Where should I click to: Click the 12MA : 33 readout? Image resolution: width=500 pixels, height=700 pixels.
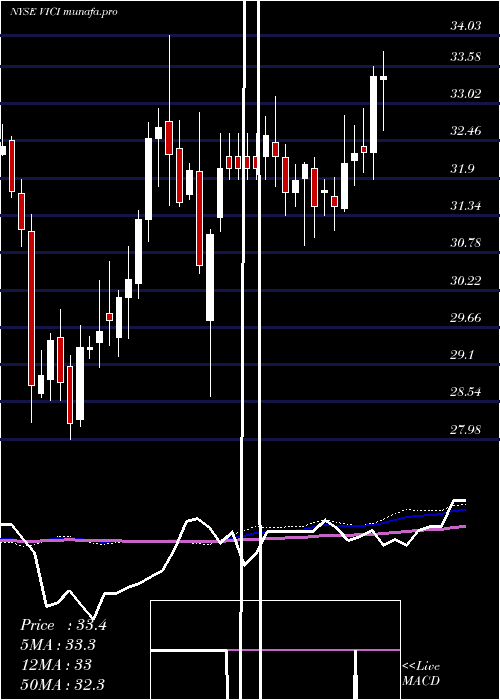point(56,664)
